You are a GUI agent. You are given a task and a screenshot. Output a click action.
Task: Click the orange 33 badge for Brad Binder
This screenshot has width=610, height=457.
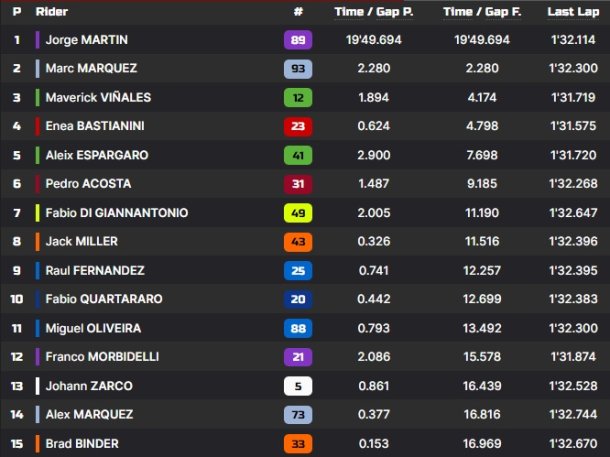(x=298, y=444)
